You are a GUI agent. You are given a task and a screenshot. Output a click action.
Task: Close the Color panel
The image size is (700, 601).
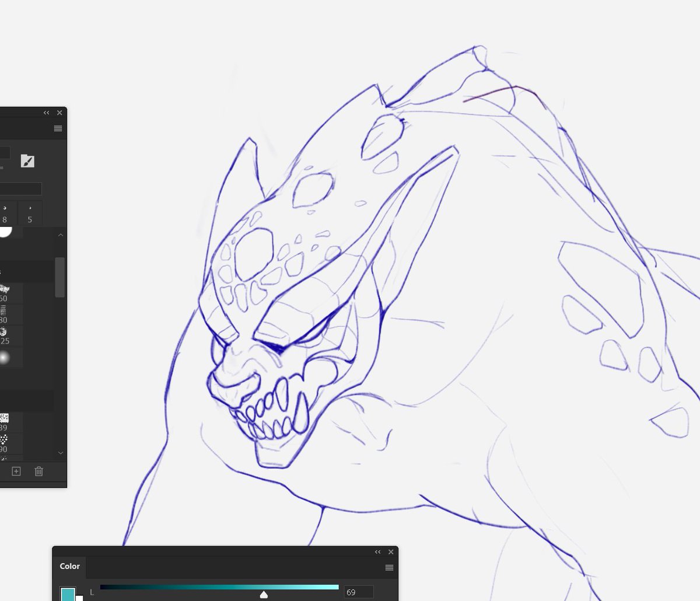391,552
